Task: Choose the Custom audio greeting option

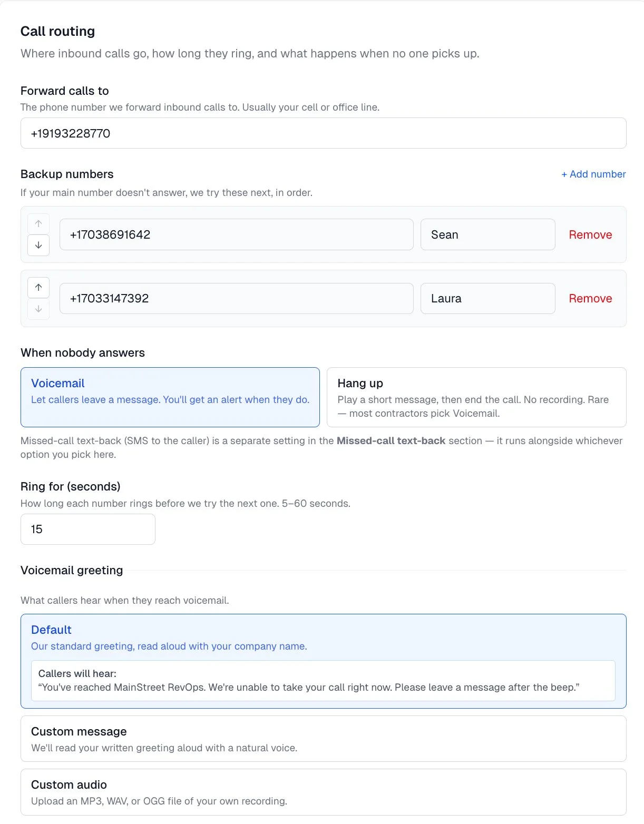Action: click(x=323, y=792)
